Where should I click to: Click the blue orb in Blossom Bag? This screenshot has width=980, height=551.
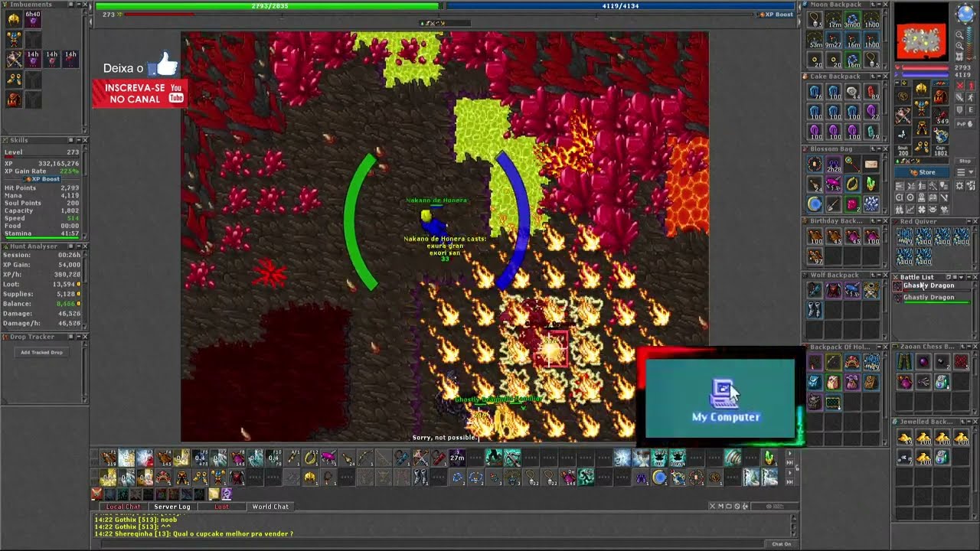(815, 204)
